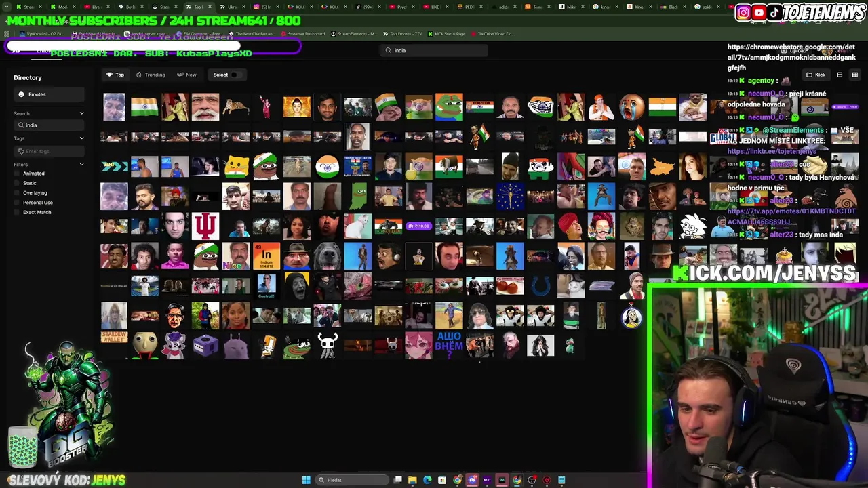Enable the Overlaying filter checkbox
This screenshot has width=868, height=488.
(17, 193)
